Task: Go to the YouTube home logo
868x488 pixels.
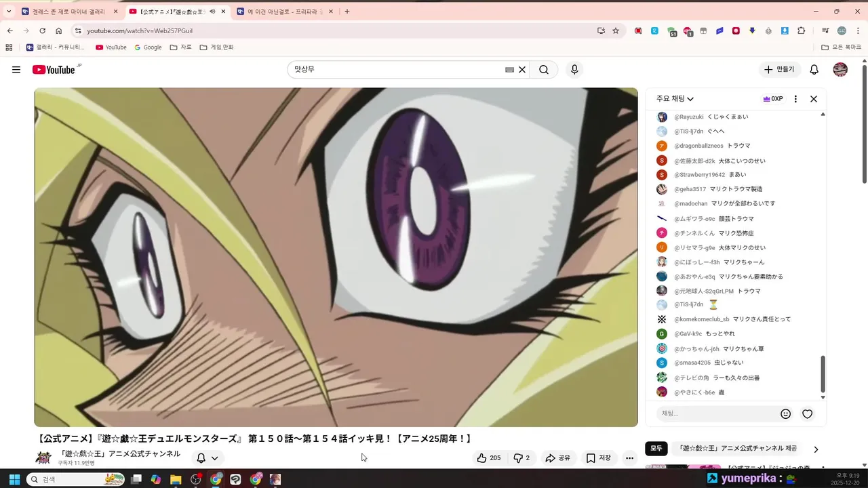Action: (x=54, y=70)
